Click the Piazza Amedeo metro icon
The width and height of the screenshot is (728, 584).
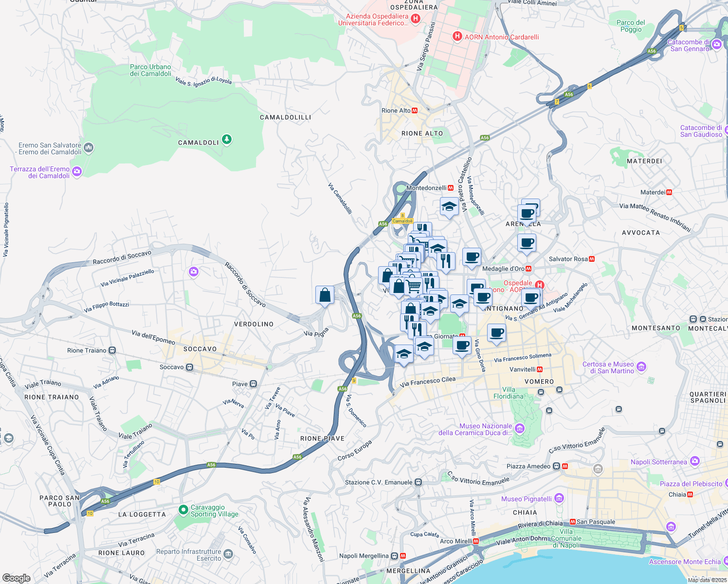pos(565,466)
